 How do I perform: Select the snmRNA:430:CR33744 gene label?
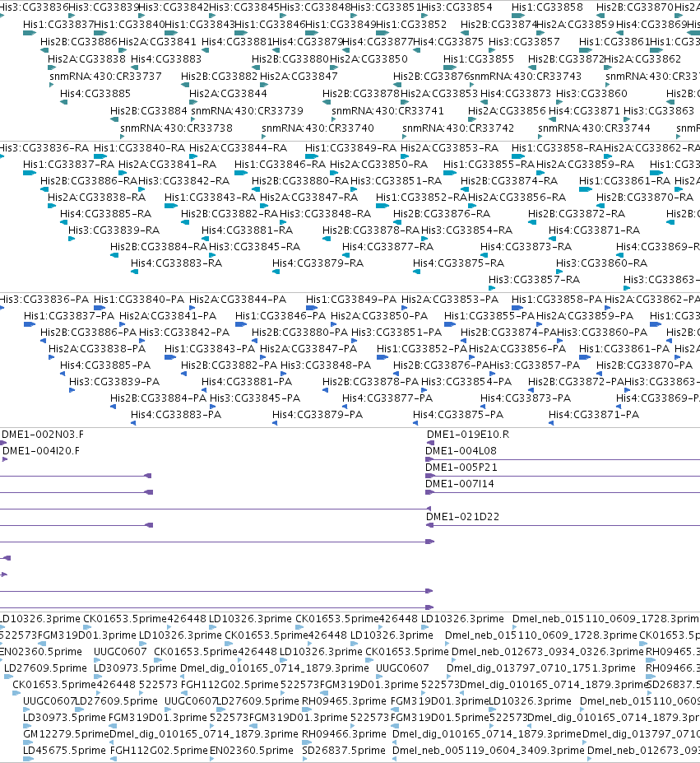[594, 128]
